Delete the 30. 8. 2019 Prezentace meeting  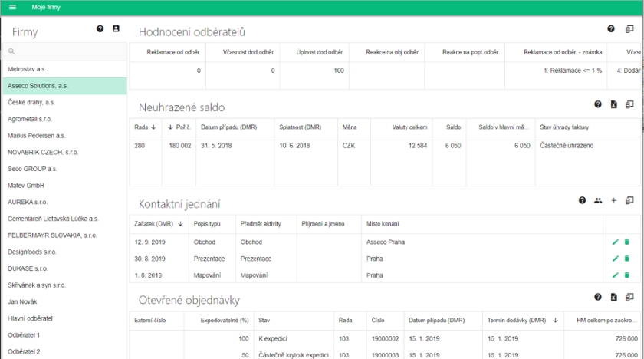[627, 259]
